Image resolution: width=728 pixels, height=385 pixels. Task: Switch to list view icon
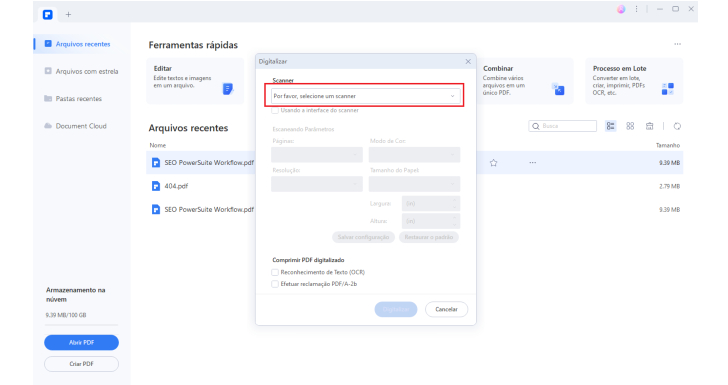pos(611,126)
